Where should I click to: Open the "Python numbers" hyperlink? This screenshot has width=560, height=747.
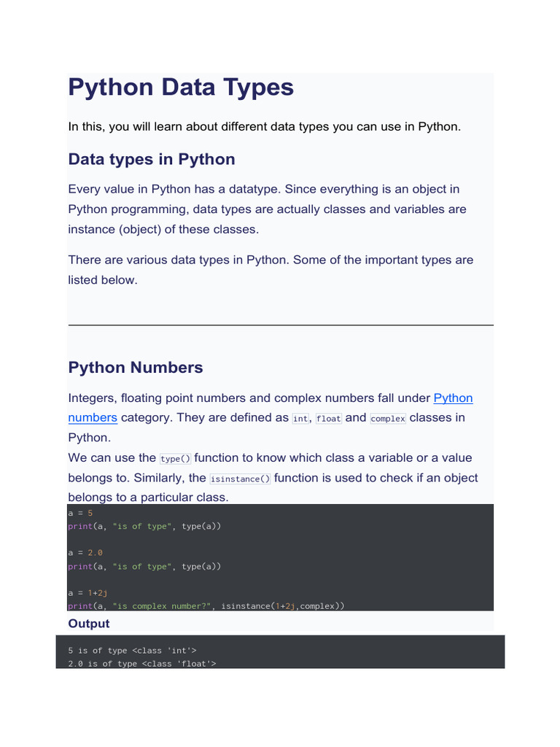pos(453,398)
